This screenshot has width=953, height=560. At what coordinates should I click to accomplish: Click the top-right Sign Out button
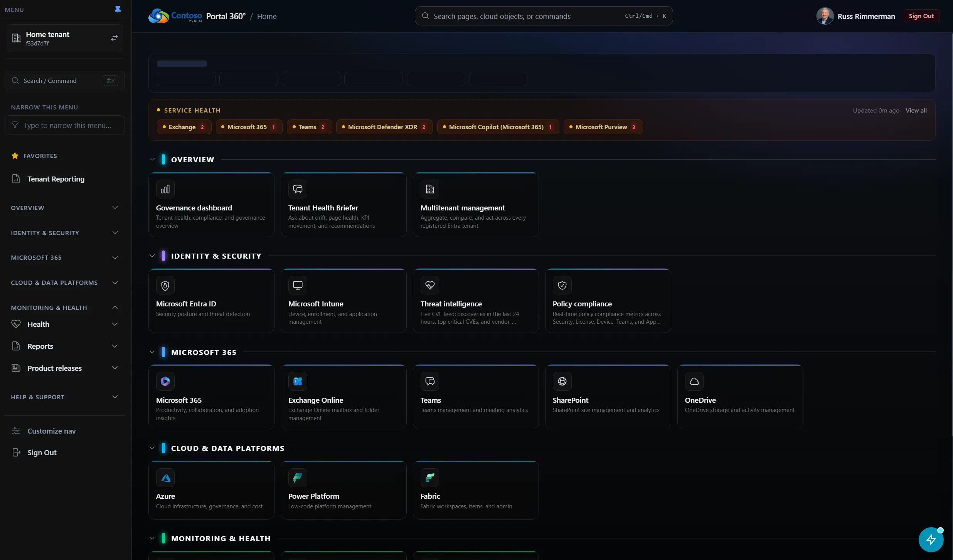click(921, 16)
